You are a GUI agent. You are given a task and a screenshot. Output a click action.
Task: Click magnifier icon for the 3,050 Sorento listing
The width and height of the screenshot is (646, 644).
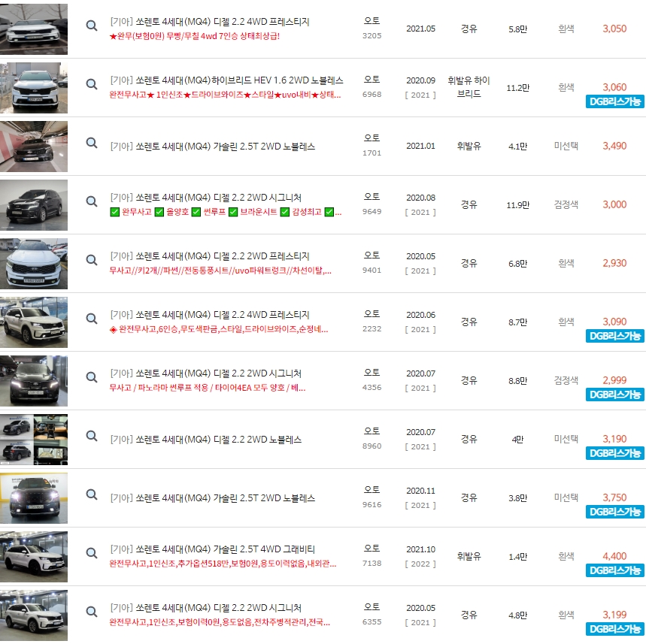tap(92, 26)
